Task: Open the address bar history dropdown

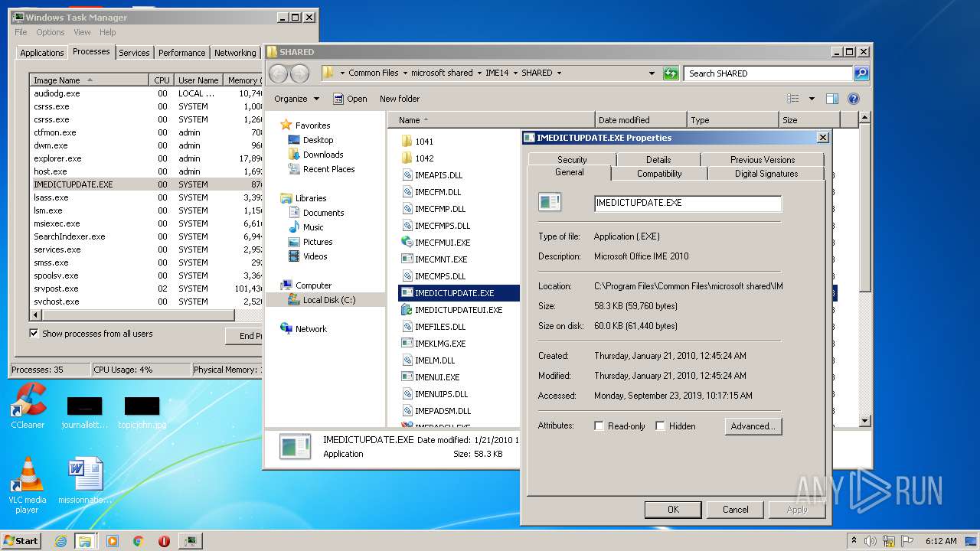Action: point(652,73)
